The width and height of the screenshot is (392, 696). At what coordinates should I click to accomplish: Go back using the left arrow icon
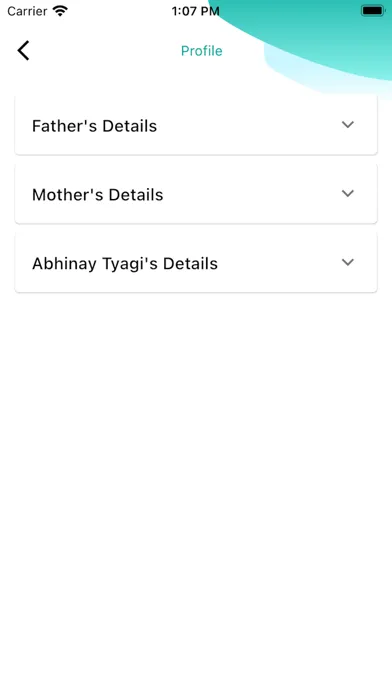[24, 50]
